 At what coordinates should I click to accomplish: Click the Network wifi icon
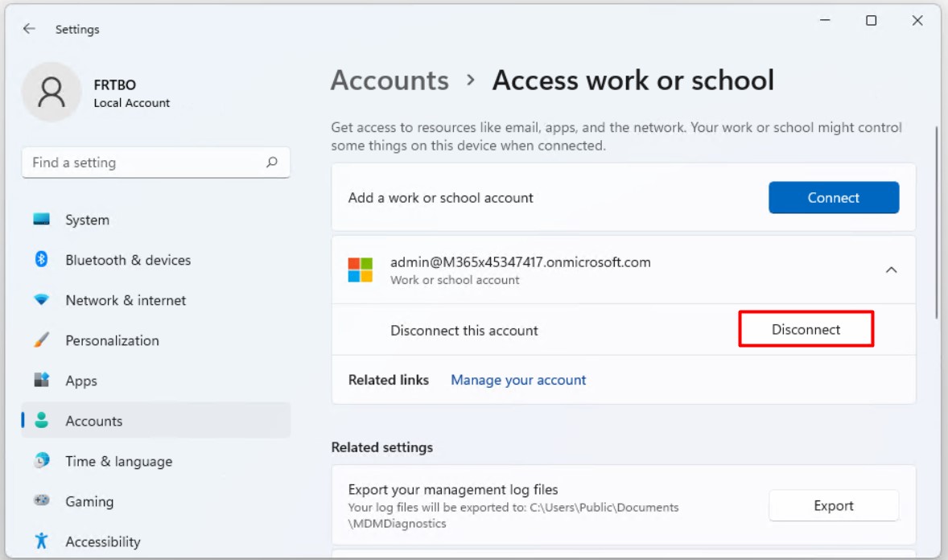41,299
